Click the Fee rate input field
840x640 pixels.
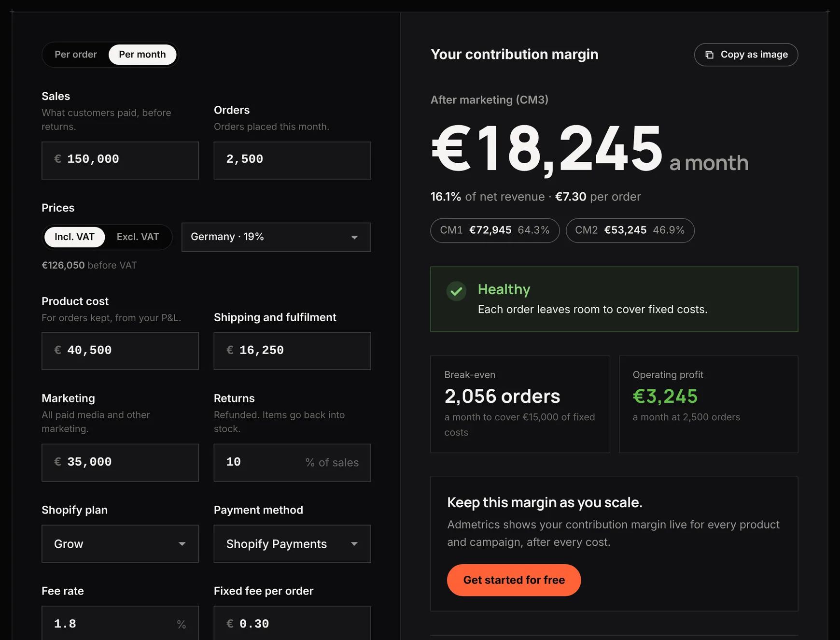pos(120,623)
